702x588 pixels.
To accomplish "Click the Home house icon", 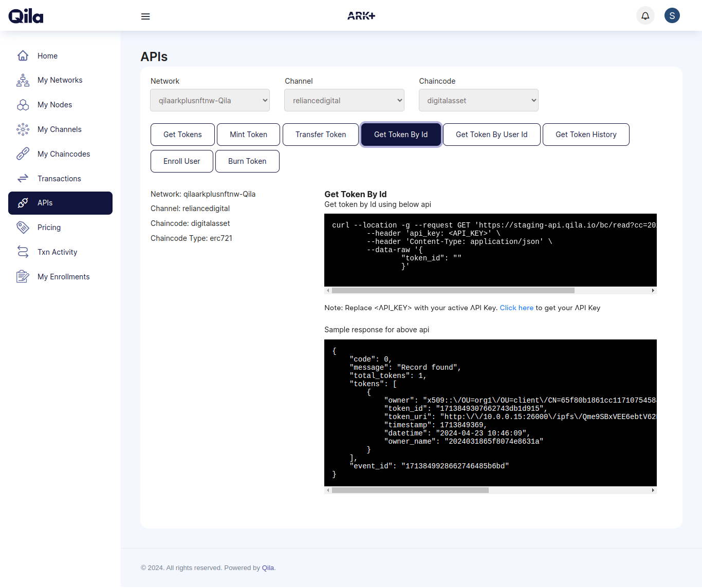I will [x=23, y=55].
